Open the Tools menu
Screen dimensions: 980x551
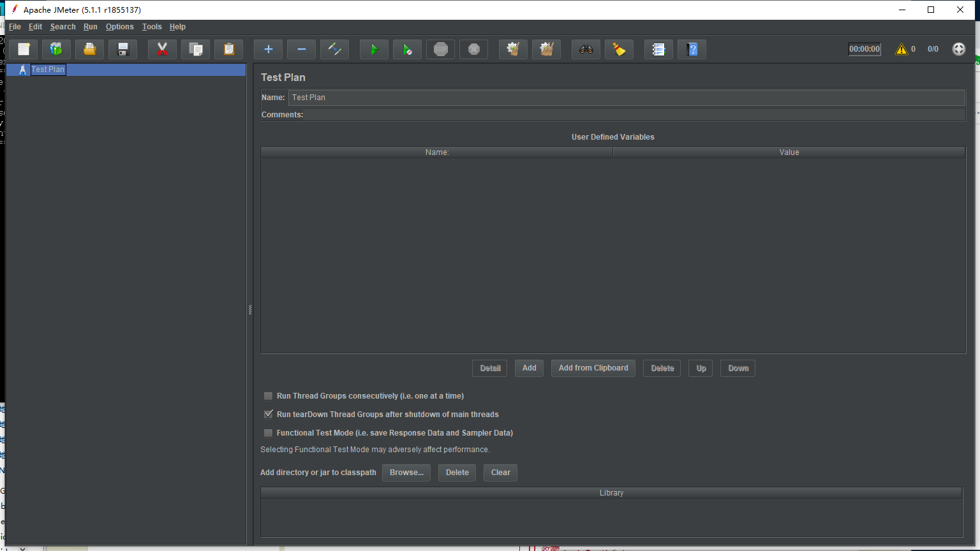(152, 27)
